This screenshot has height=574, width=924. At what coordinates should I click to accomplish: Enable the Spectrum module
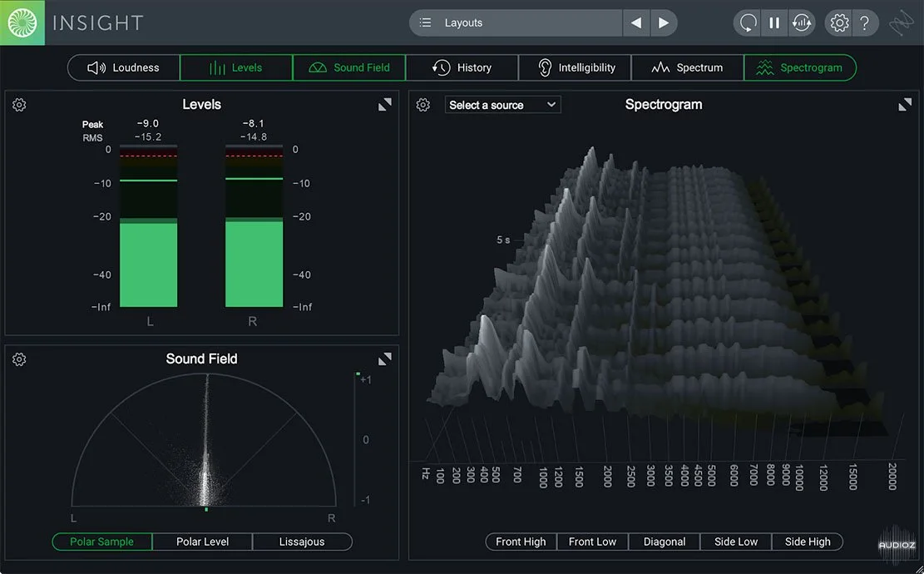(687, 67)
